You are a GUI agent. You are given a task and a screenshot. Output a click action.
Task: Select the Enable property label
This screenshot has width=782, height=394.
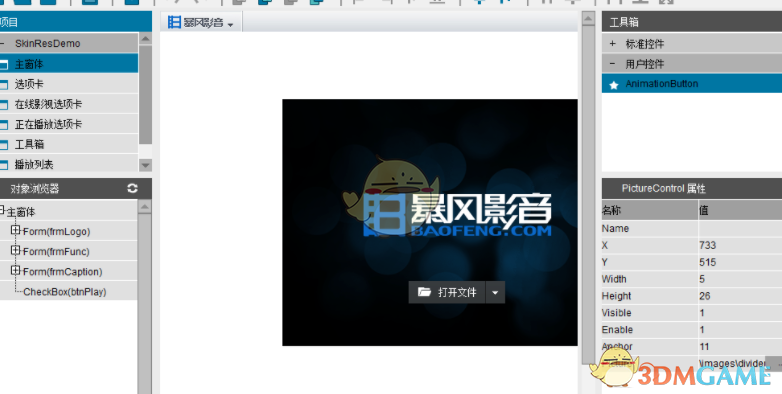pyautogui.click(x=617, y=330)
